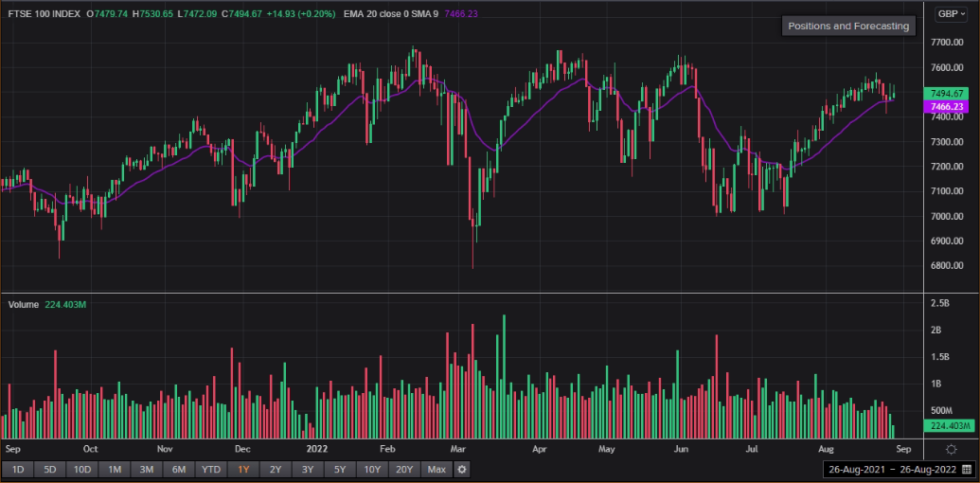Select the 5D time range
Viewport: 980px width, 483px height.
(50, 469)
